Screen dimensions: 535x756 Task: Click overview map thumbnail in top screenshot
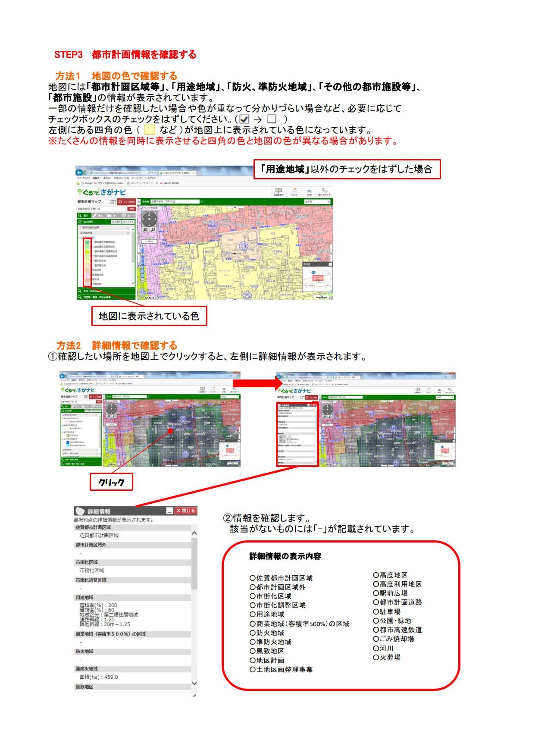[x=317, y=279]
